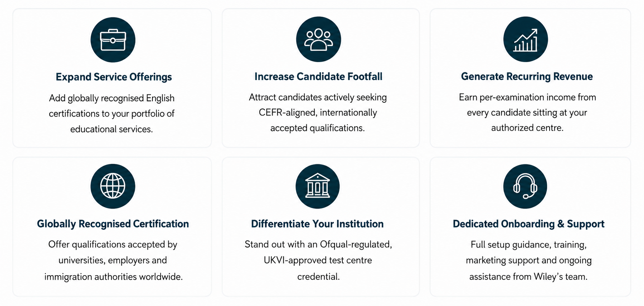Click the headset support icon
The image size is (644, 306).
click(525, 186)
